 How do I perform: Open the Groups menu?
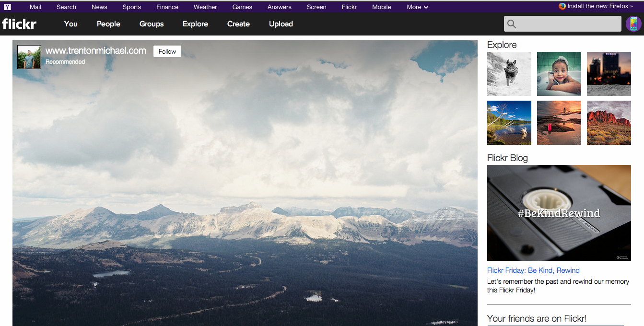tap(152, 24)
